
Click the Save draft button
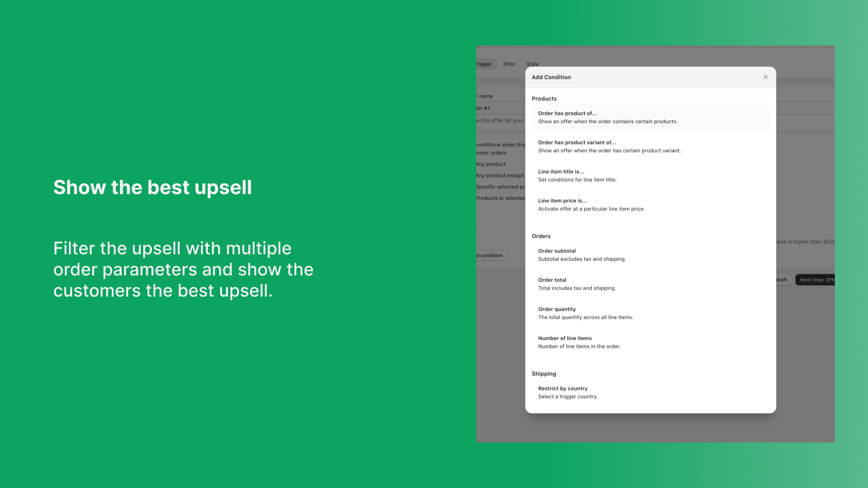pos(781,280)
